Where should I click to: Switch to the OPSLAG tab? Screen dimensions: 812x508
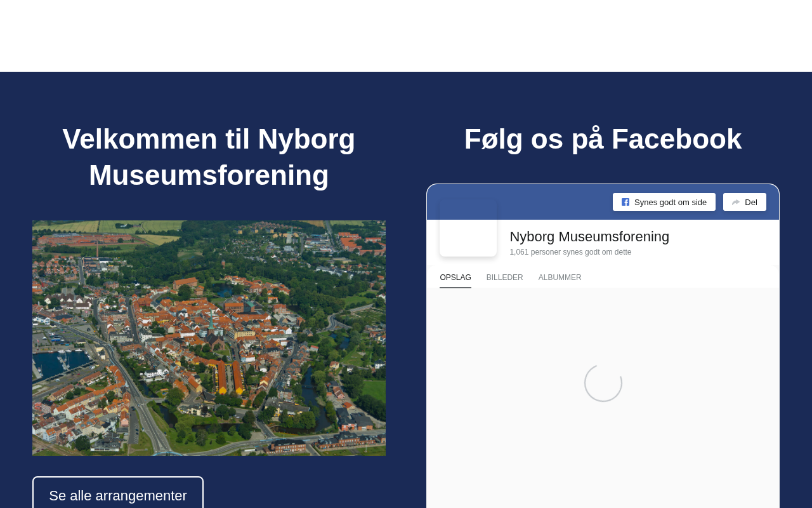click(x=455, y=277)
